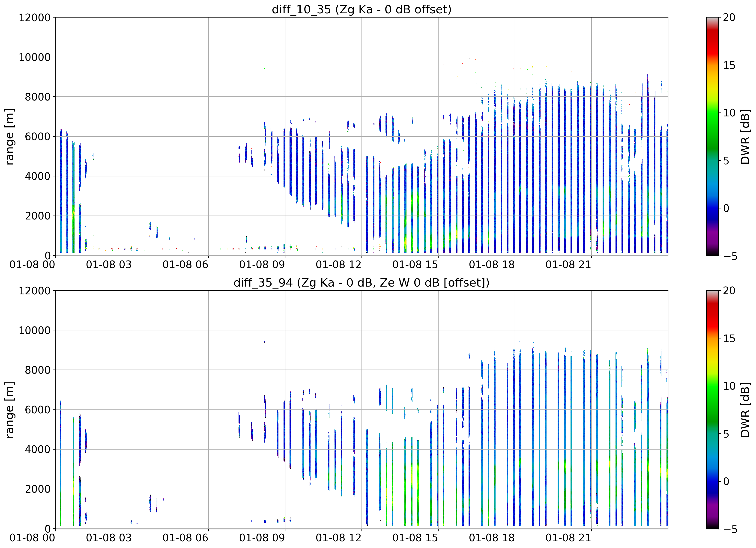Click the '4000' y-tick of the diff_10_35 plot
The width and height of the screenshot is (756, 548).
38,176
